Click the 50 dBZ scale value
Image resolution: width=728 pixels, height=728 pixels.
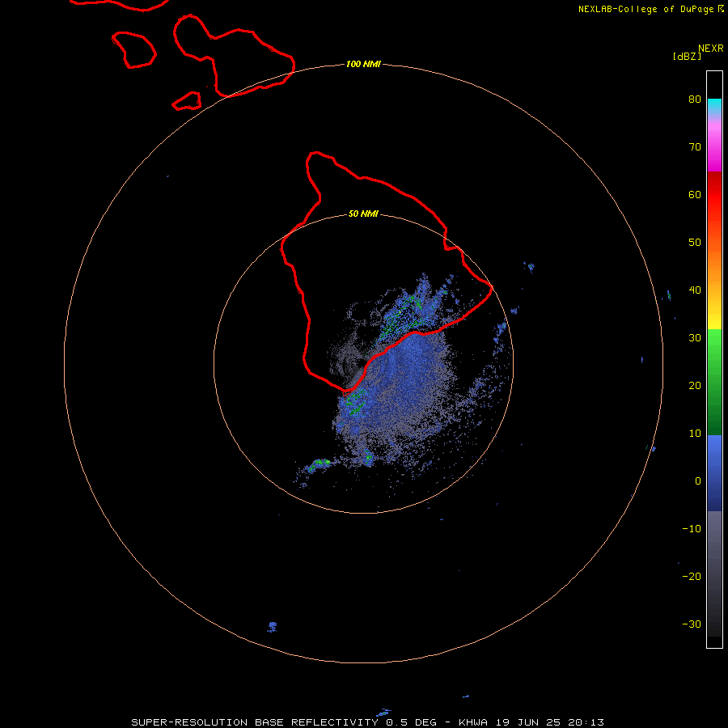click(695, 243)
